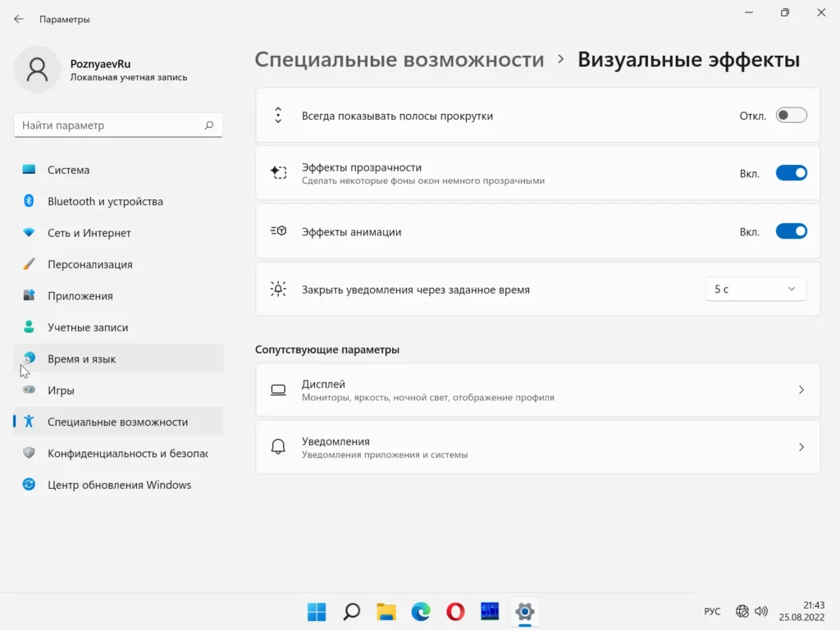Click the Персонализация brush icon
Viewport: 840px width, 630px height.
pos(29,264)
